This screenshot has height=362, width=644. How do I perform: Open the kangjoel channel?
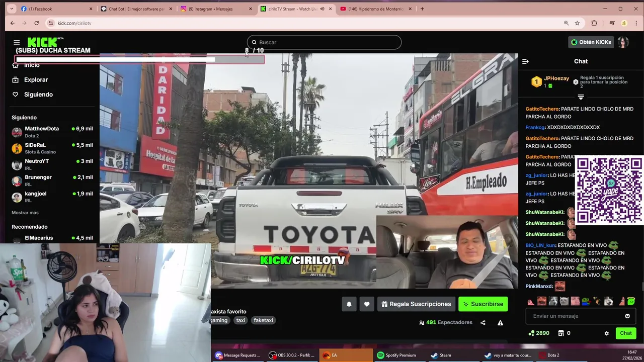click(x=52, y=196)
